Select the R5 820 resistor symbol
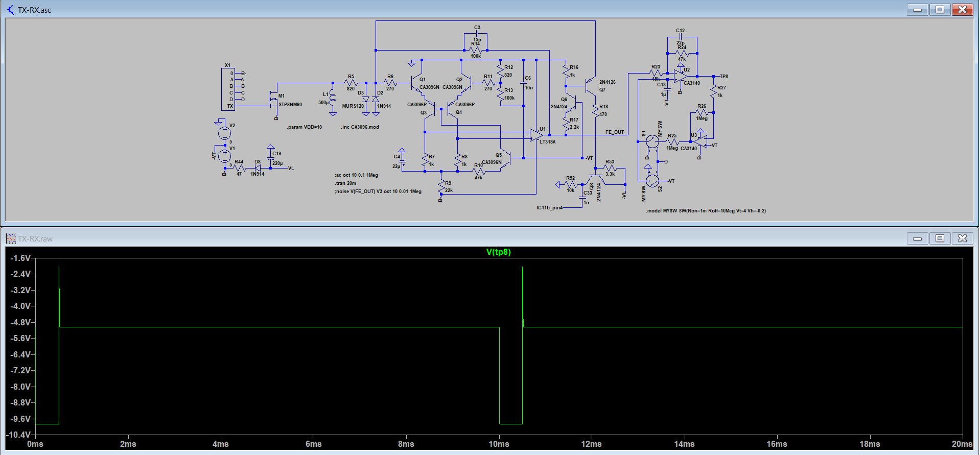Image resolution: width=980 pixels, height=455 pixels. (x=351, y=83)
